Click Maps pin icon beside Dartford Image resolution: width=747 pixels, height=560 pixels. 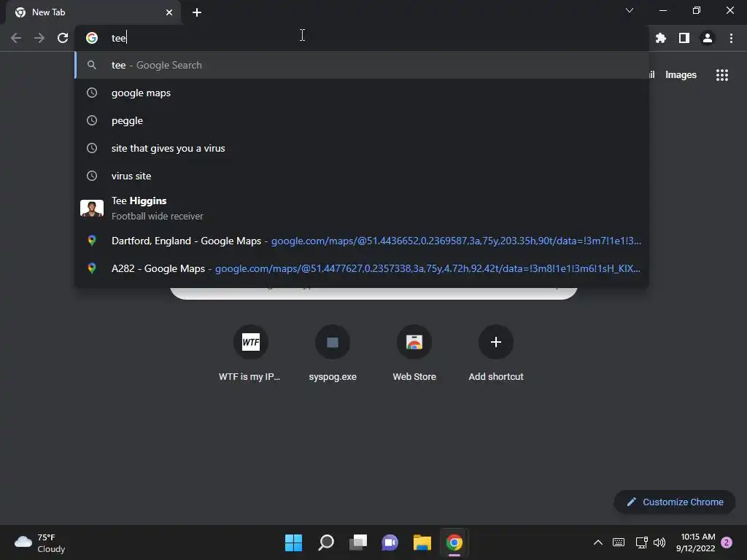(91, 241)
